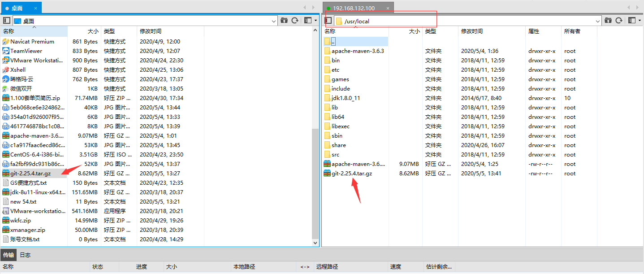Close the 桌面 tab
The height and width of the screenshot is (274, 644).
(35, 8)
